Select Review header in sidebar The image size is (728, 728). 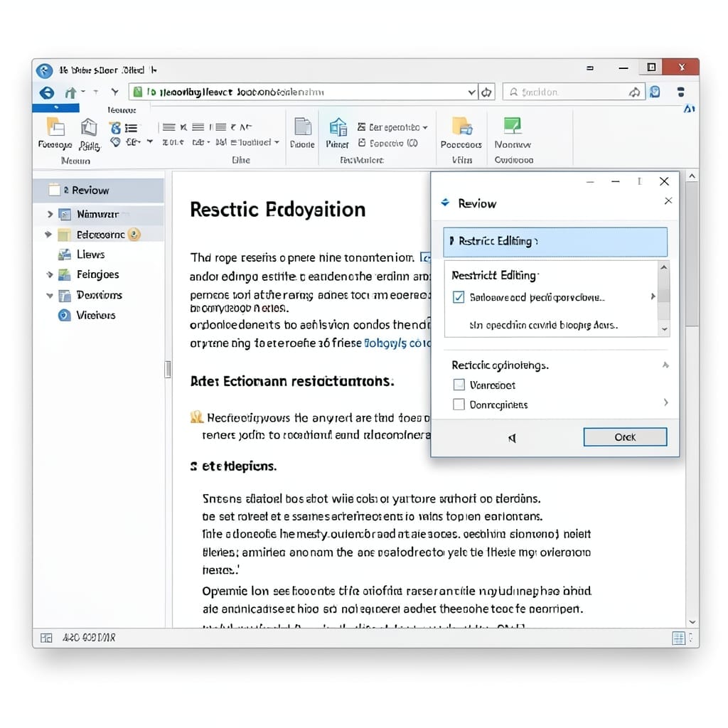(98, 191)
